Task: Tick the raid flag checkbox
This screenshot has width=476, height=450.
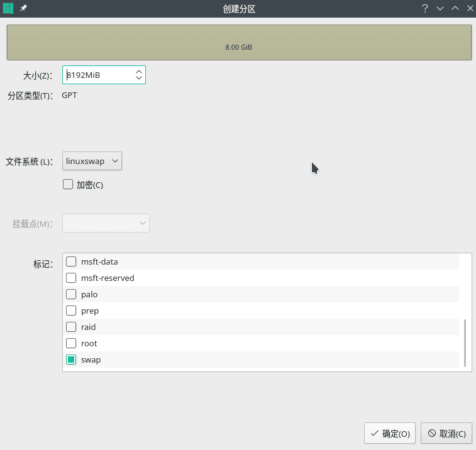Action: 71,327
